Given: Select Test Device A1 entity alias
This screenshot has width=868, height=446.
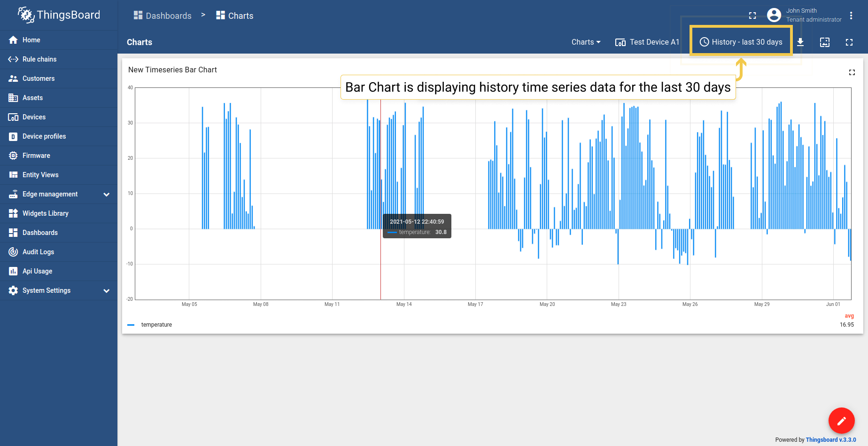Looking at the screenshot, I should [647, 42].
